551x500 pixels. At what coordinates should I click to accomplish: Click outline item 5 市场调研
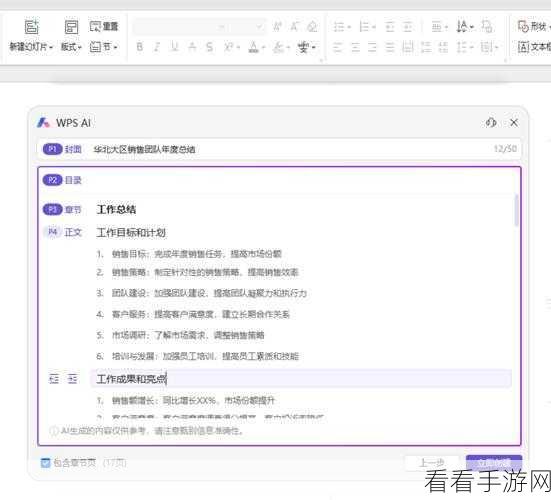coord(180,335)
